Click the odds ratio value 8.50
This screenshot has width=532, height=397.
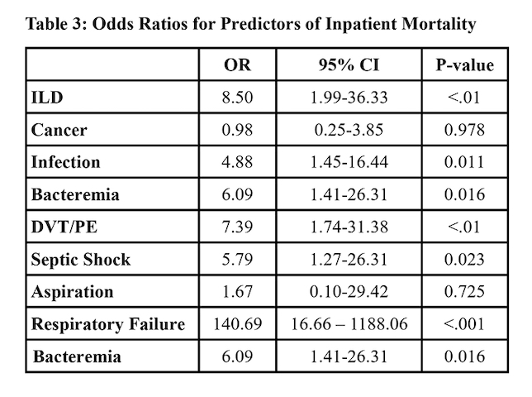[237, 98]
